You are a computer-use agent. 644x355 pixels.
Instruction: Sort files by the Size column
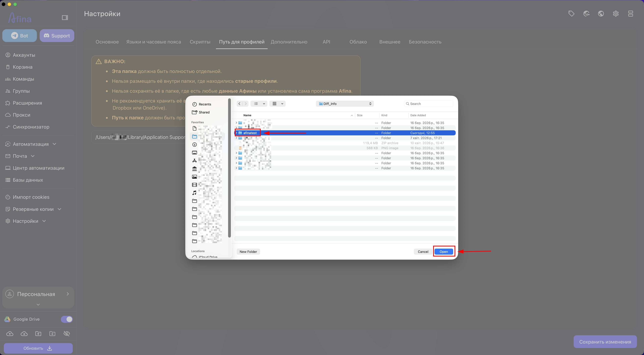coord(360,115)
